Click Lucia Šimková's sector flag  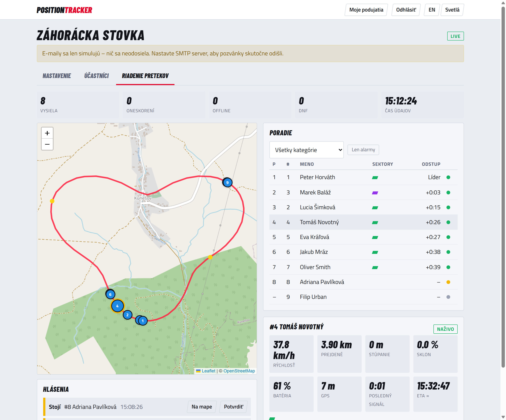point(375,208)
